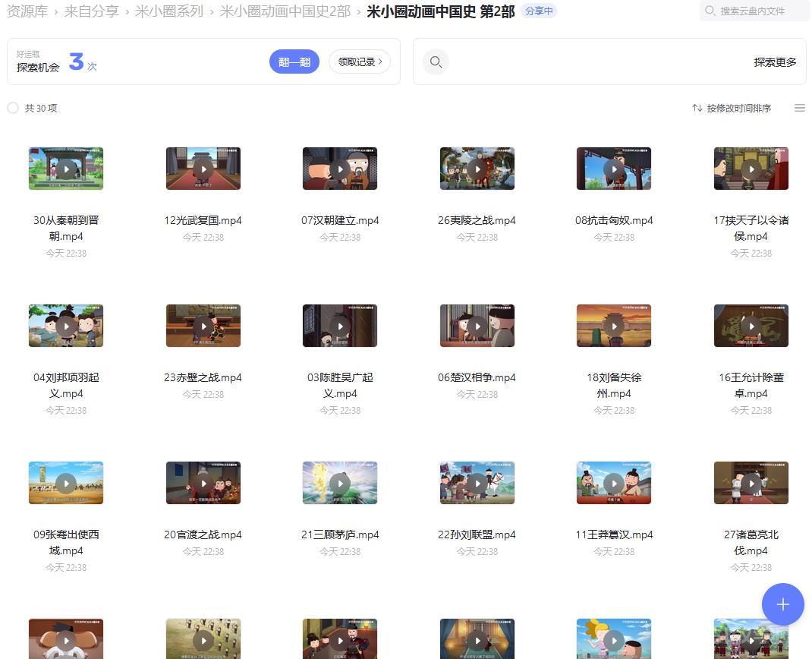
Task: Click the play icon on 11王莽篡汉.mp4
Action: point(614,483)
